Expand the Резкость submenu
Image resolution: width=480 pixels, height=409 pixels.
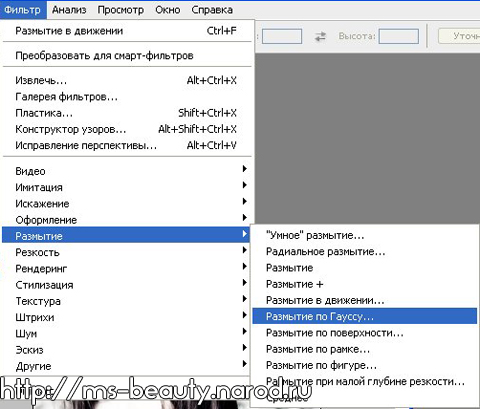coord(127,252)
